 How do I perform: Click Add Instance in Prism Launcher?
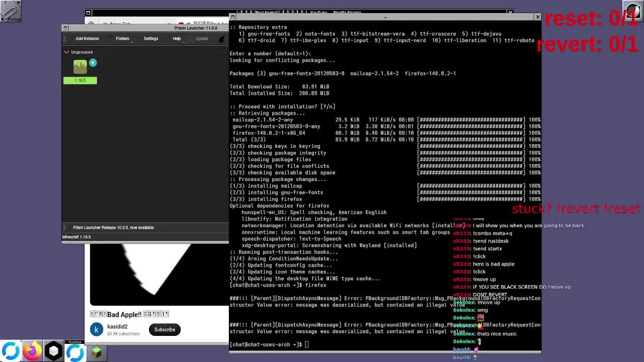click(x=87, y=38)
